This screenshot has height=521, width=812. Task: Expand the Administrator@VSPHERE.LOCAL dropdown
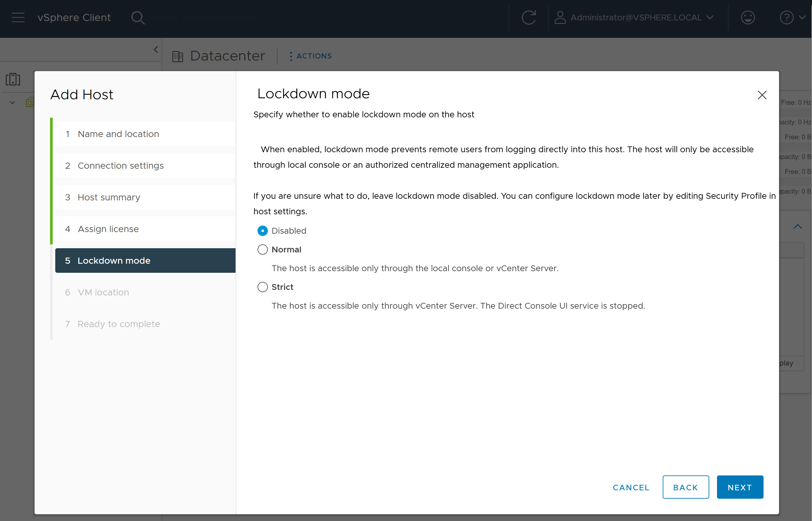click(x=709, y=17)
